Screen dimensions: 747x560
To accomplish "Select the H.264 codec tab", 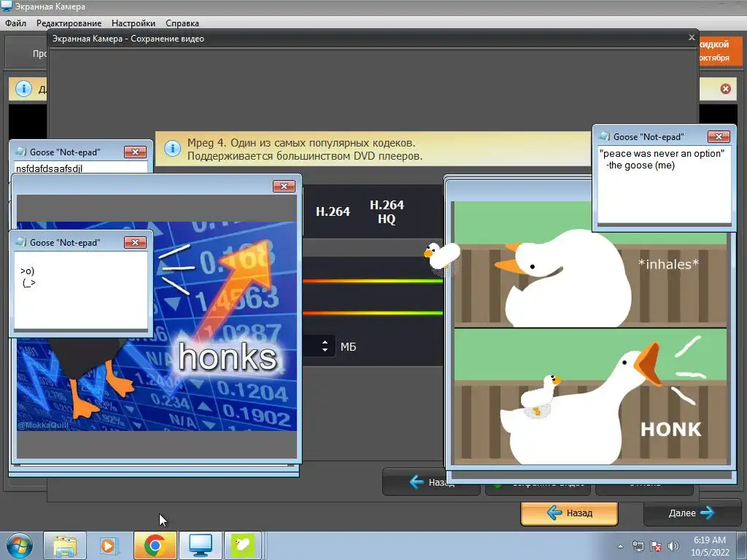I will click(333, 211).
